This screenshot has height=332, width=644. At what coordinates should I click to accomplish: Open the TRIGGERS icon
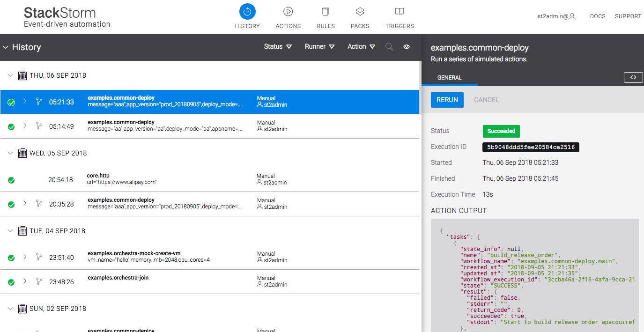[399, 11]
